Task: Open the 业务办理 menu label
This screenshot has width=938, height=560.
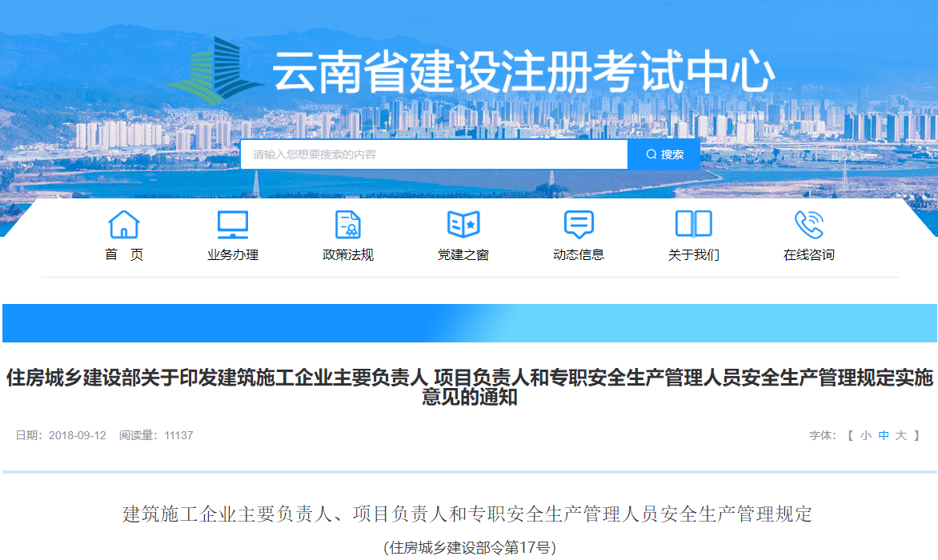Action: (233, 254)
